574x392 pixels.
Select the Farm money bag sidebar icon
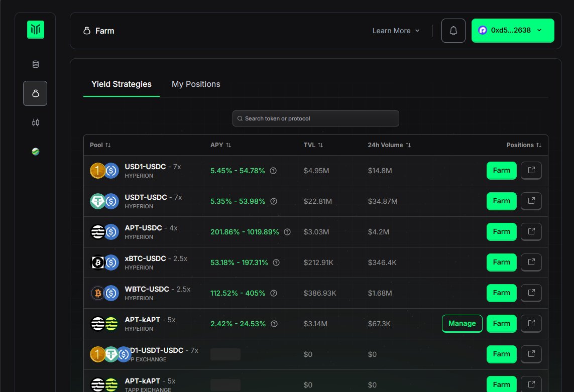point(35,93)
